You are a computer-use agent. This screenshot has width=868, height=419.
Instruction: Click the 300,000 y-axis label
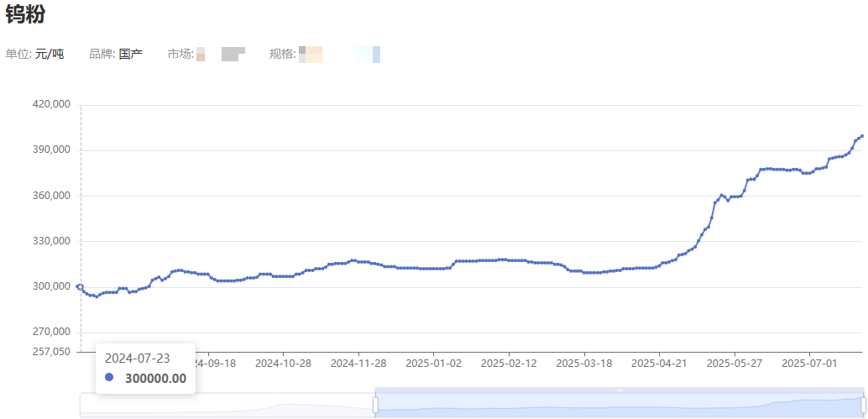tap(52, 286)
